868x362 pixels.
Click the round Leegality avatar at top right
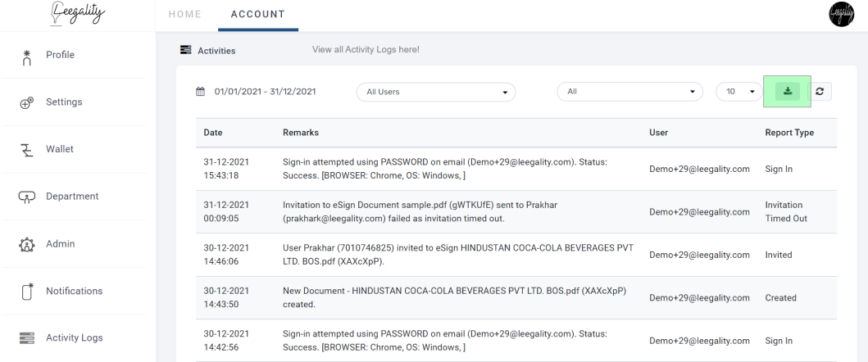point(842,15)
